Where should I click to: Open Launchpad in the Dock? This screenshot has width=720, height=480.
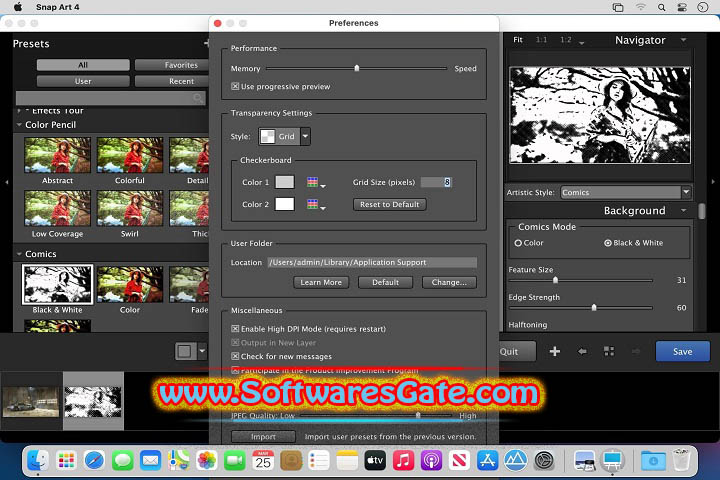(x=66, y=460)
